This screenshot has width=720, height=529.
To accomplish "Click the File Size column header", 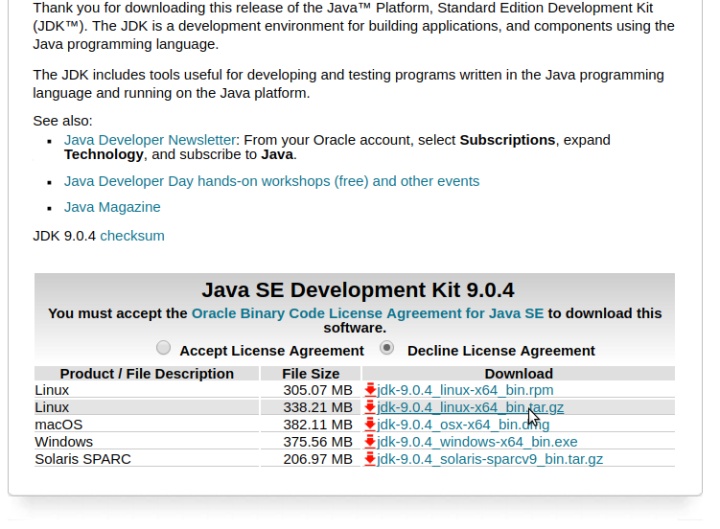I will pyautogui.click(x=311, y=373).
